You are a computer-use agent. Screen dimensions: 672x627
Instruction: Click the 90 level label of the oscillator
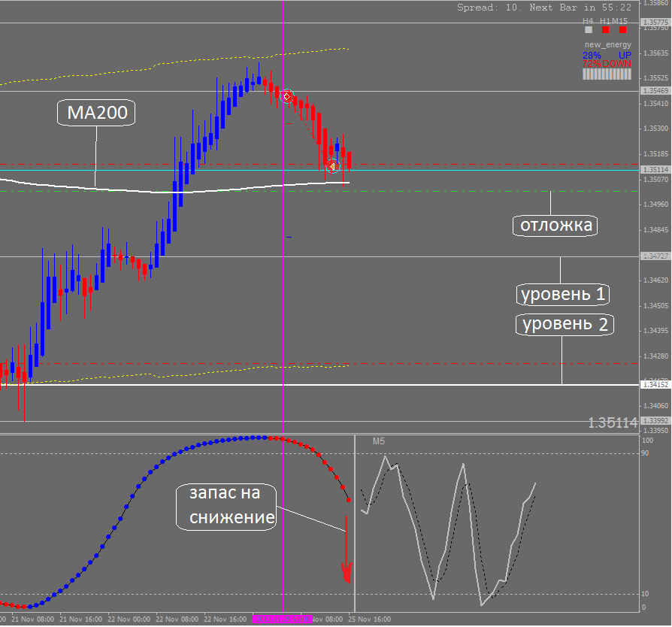click(645, 453)
